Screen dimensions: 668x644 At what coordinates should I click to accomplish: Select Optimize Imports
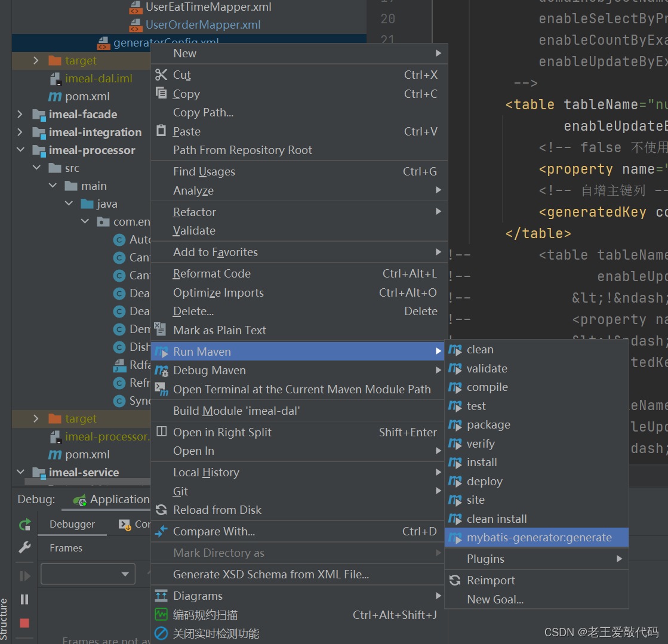click(299, 292)
